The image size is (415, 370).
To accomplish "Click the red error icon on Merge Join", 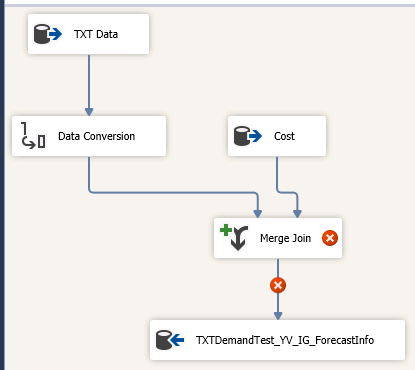I will pos(330,238).
